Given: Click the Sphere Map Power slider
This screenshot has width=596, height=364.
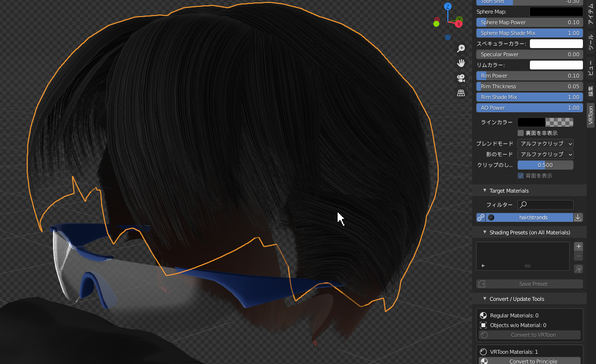Looking at the screenshot, I should pos(529,22).
